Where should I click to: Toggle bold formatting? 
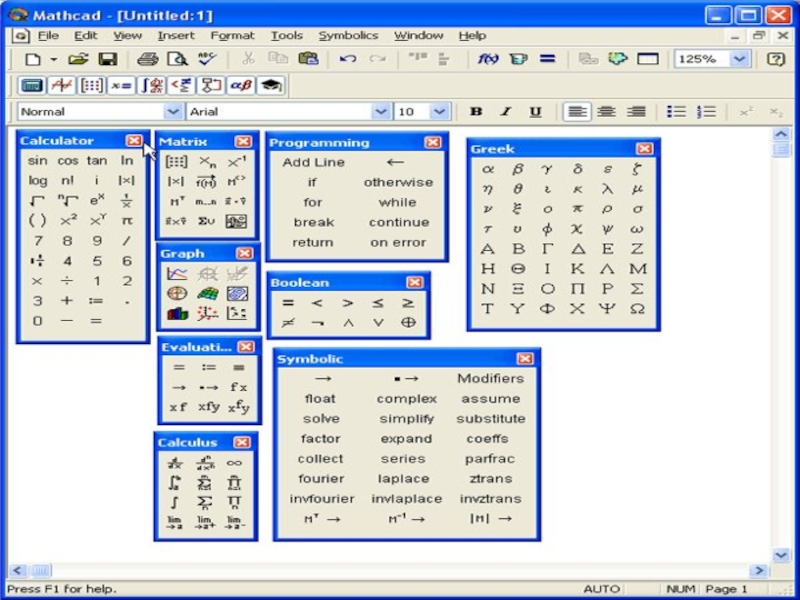pos(476,112)
